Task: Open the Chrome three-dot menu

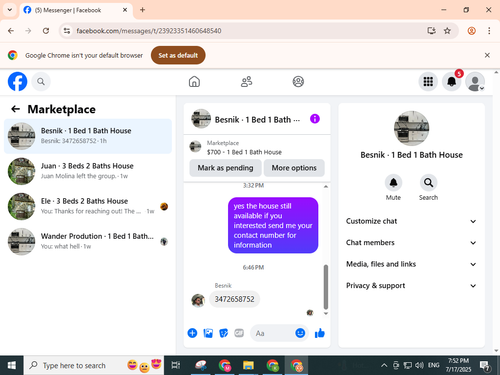Action: pyautogui.click(x=489, y=31)
